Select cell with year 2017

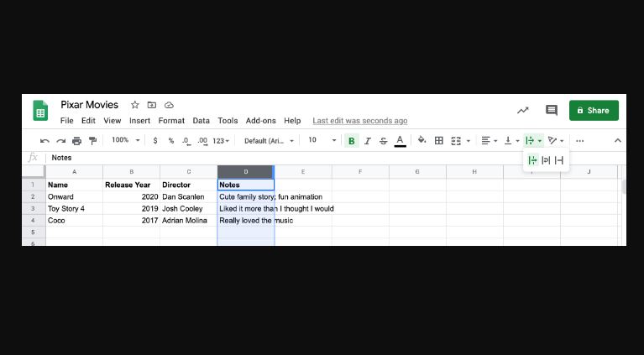coord(132,221)
